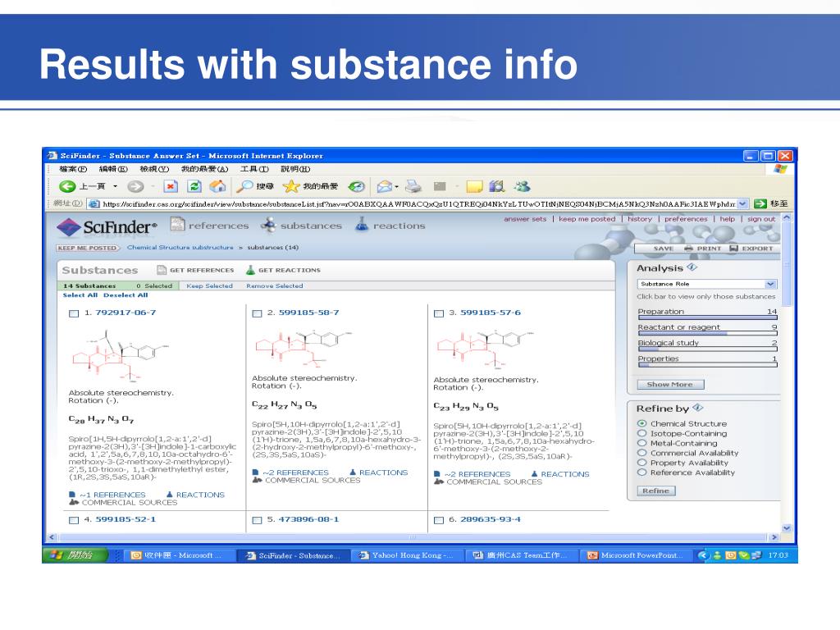Click the Analysis help info icon
840x630 pixels.
(x=692, y=267)
